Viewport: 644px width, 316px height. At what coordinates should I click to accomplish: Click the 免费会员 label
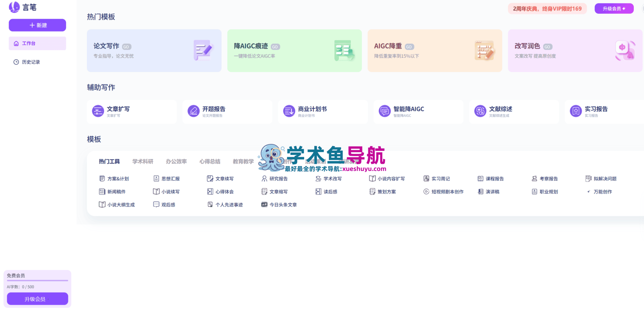click(x=16, y=275)
